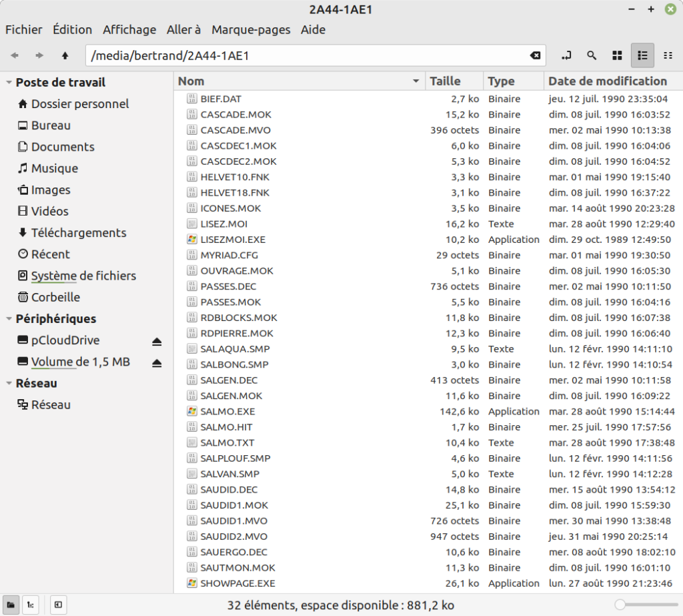This screenshot has width=683, height=616.
Task: Adjust the zoom slider in status bar
Action: pyautogui.click(x=646, y=605)
